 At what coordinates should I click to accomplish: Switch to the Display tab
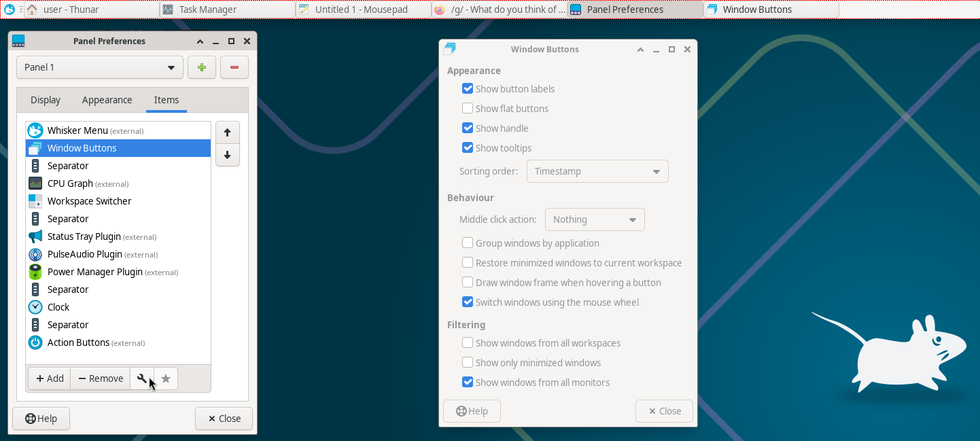point(46,100)
